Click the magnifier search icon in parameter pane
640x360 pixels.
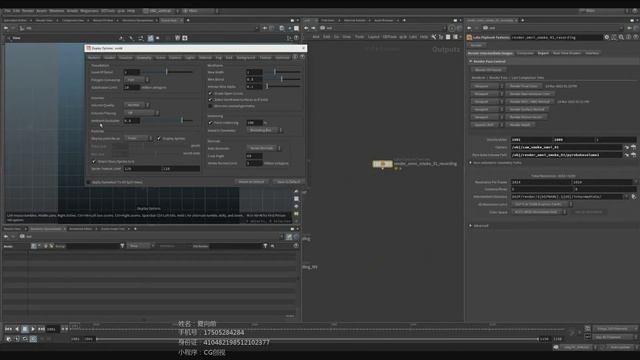(621, 37)
